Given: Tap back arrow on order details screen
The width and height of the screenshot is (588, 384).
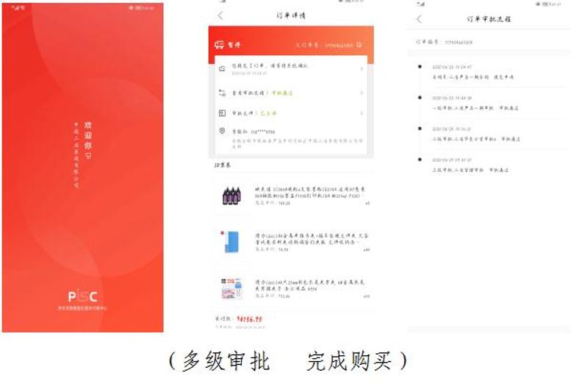Looking at the screenshot, I should click(x=220, y=15).
